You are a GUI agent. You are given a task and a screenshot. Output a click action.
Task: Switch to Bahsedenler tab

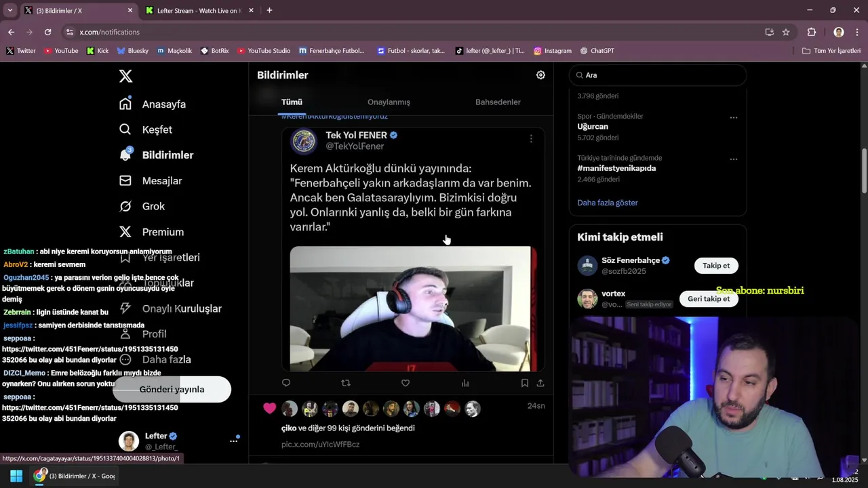(498, 102)
